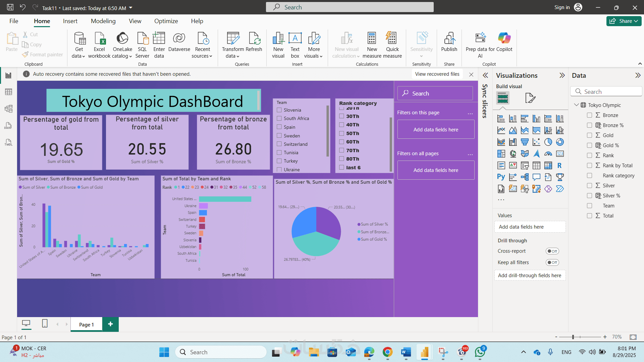Open the Get data source picker
Viewport: 644px width, 362px height.
click(79, 45)
